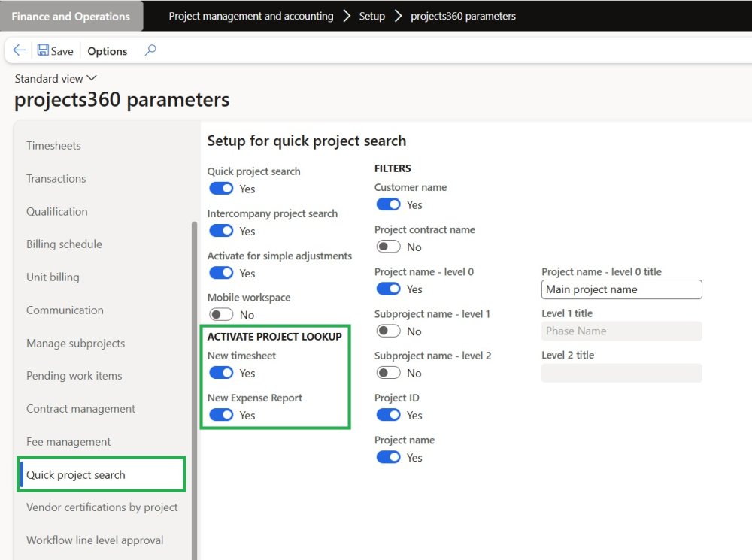752x560 pixels.
Task: Switch to Billing schedule section
Action: click(64, 244)
